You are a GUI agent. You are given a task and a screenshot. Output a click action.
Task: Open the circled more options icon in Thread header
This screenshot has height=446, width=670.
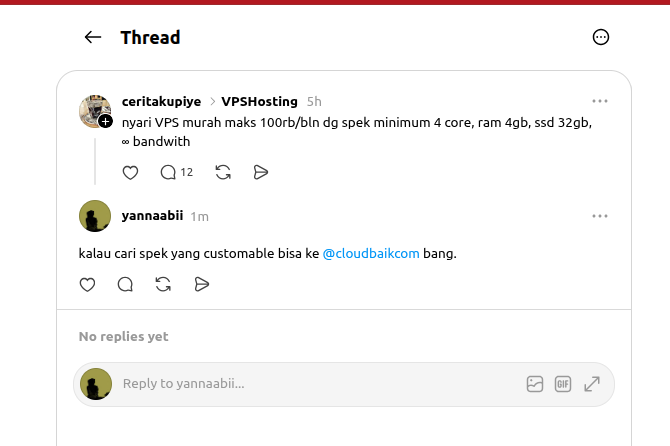pos(600,37)
